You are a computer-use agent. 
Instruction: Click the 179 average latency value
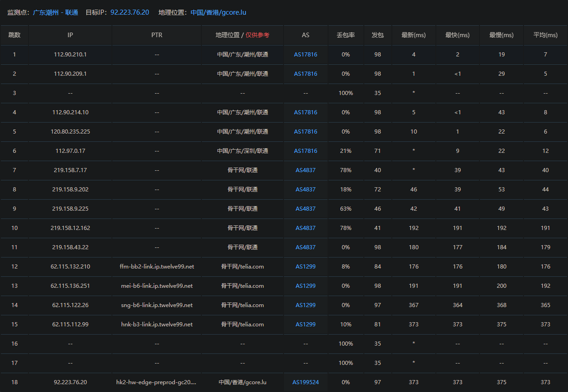[x=546, y=247]
